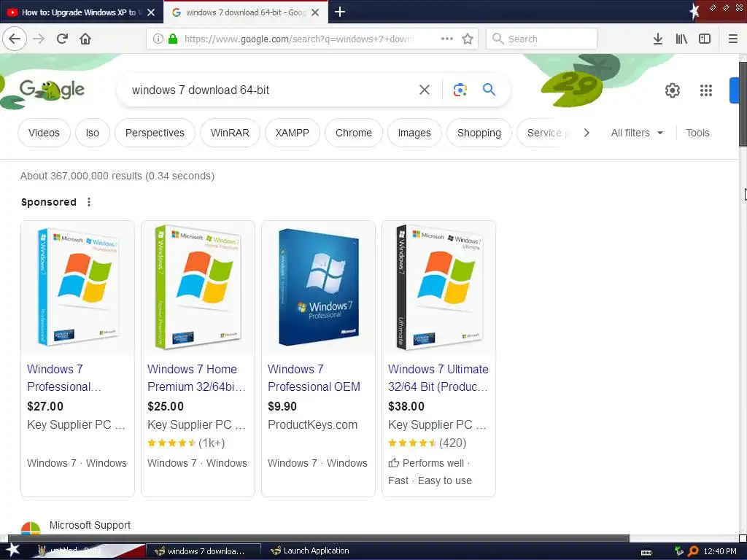Clear the Google search query

425,90
